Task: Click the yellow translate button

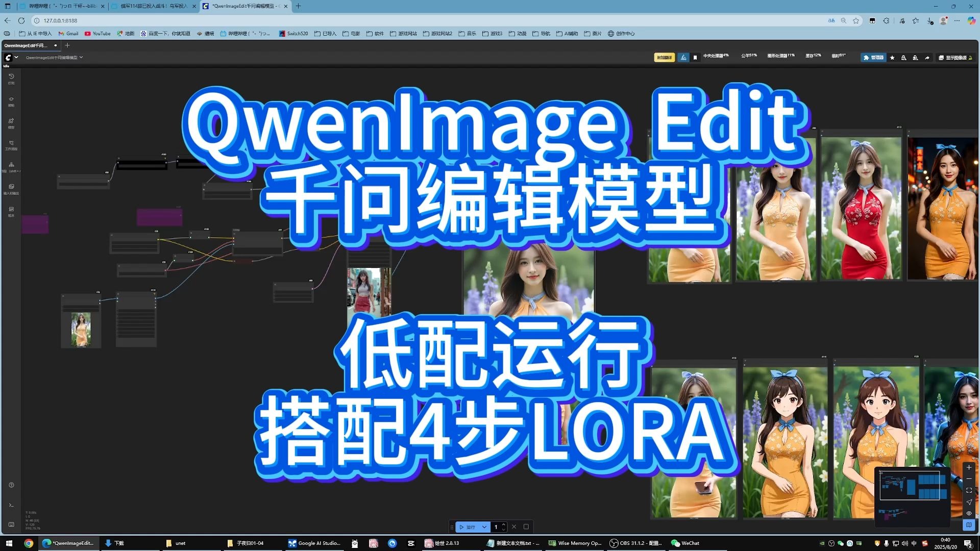Action: point(664,58)
